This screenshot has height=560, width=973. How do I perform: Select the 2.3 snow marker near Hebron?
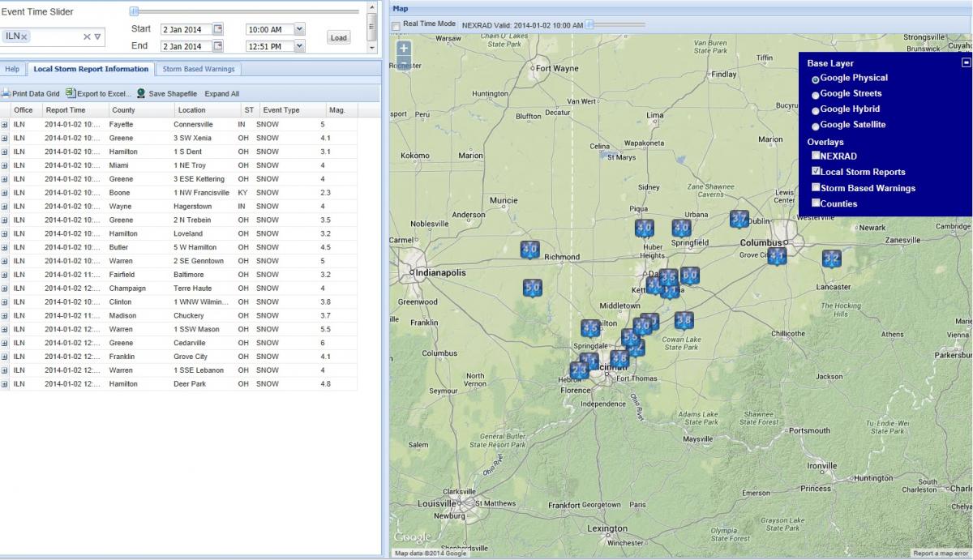point(579,370)
